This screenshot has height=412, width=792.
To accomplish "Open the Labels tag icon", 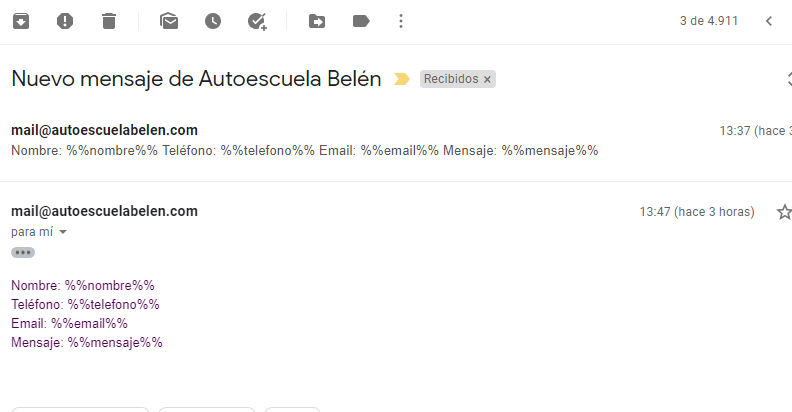I will click(x=361, y=21).
